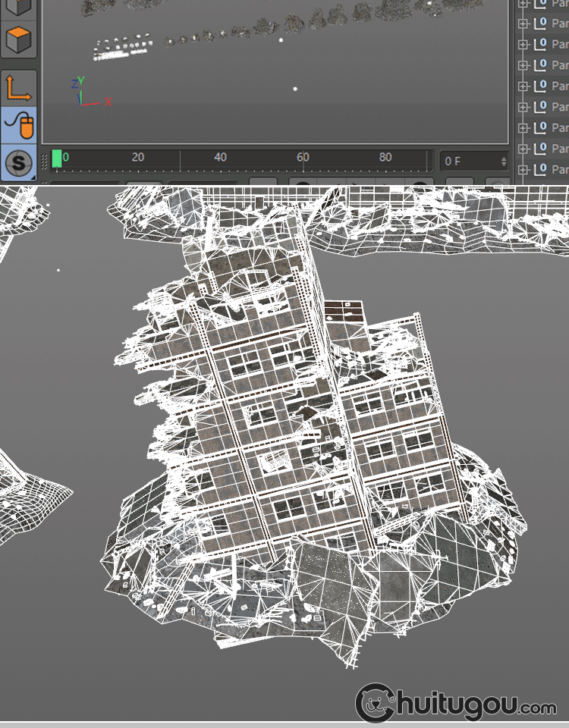Toggle the Snap 'S' button
569x728 pixels.
pos(19,162)
